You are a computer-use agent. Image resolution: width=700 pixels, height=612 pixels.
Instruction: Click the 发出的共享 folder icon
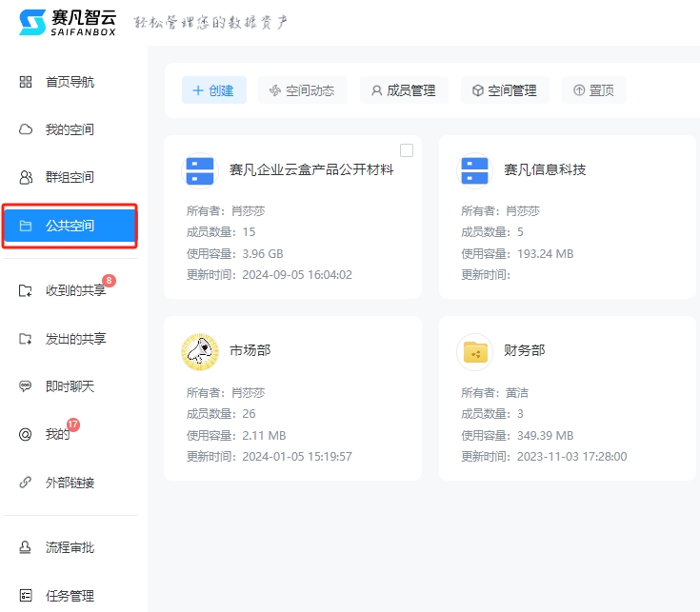click(26, 339)
